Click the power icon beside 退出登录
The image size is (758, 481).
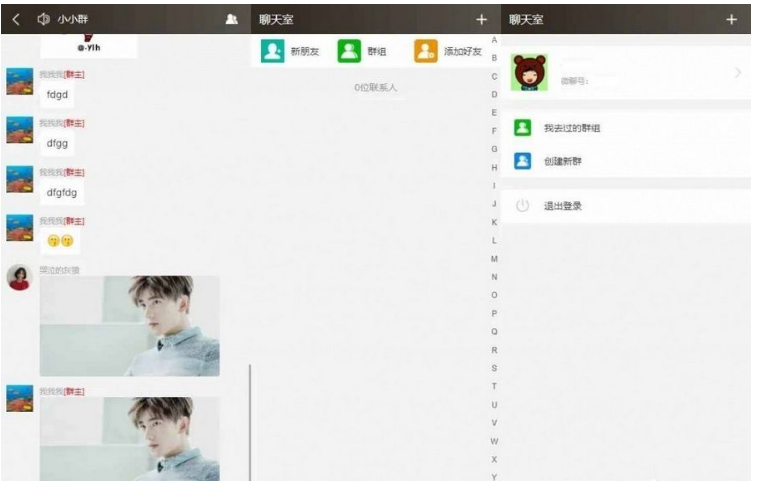coord(523,206)
